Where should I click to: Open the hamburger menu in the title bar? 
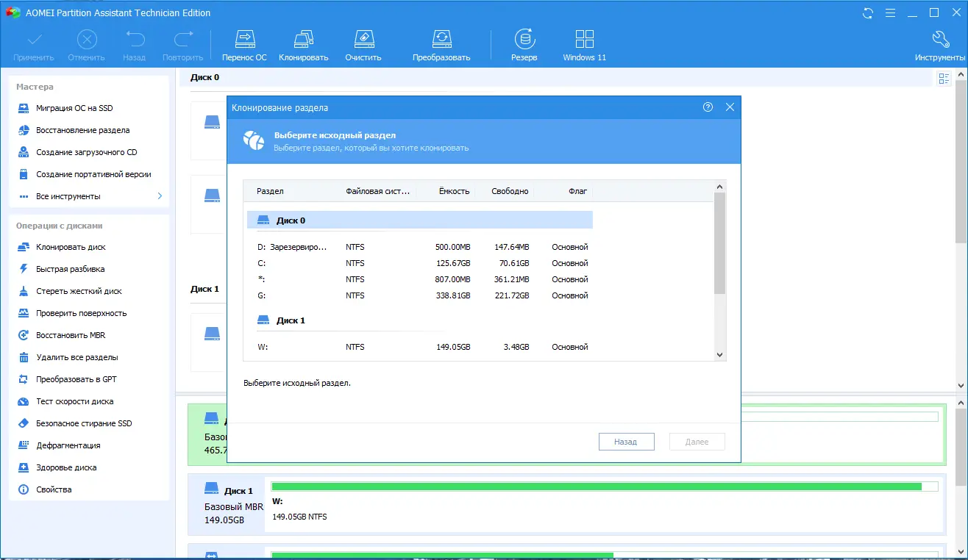(890, 12)
